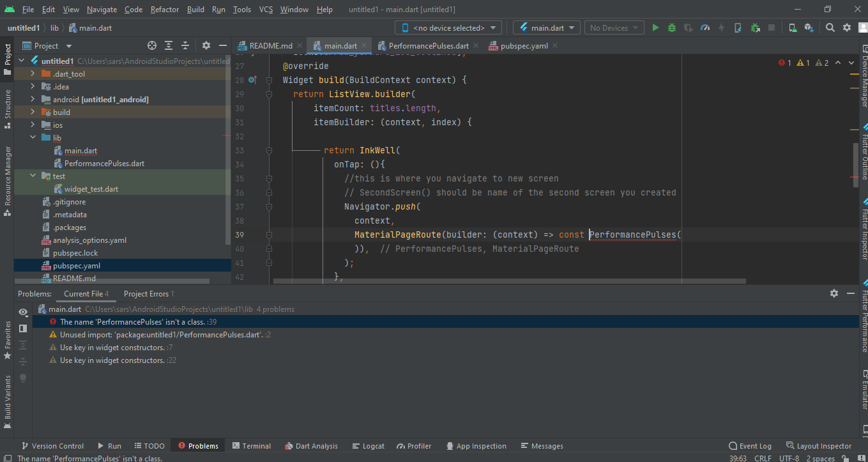Viewport: 868px width, 462px height.
Task: Select opened file target icon in Project panel
Action: 152,45
